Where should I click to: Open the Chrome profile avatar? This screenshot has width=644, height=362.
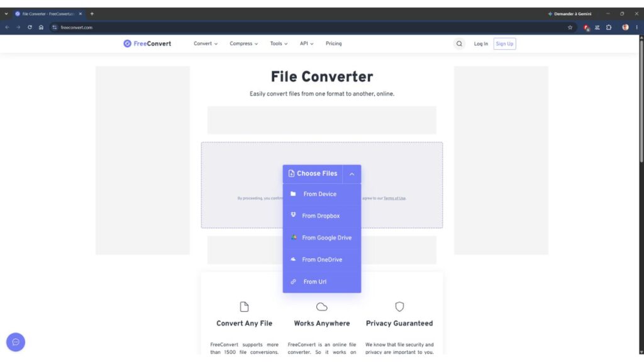click(625, 28)
